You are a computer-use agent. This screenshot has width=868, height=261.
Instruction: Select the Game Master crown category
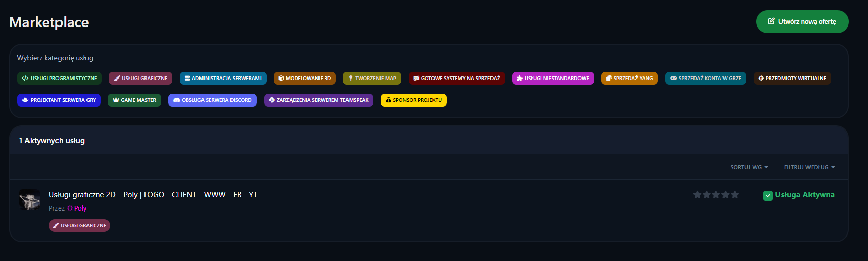click(x=134, y=100)
